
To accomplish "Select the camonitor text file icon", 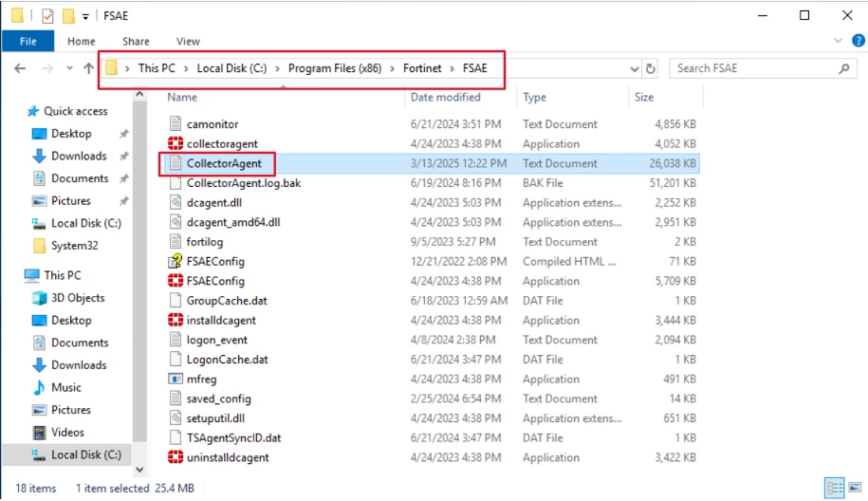I will click(x=175, y=123).
